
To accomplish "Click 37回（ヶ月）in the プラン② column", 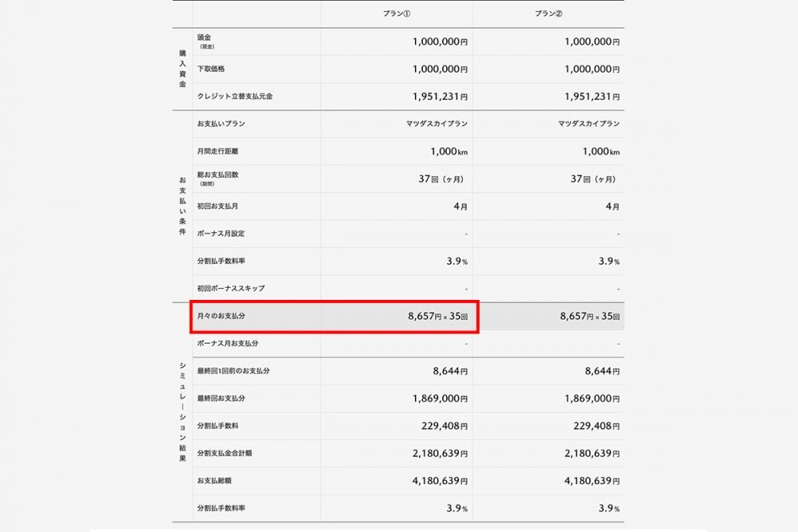I will coord(592,179).
